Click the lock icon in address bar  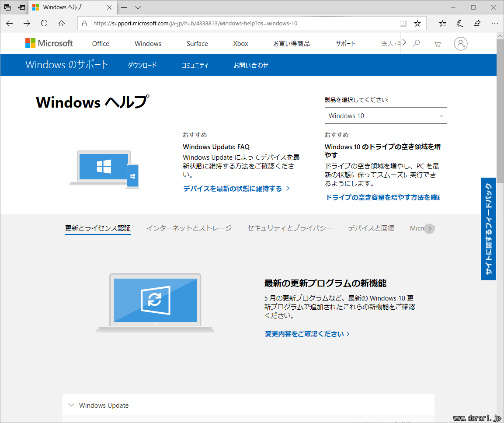pyautogui.click(x=84, y=24)
